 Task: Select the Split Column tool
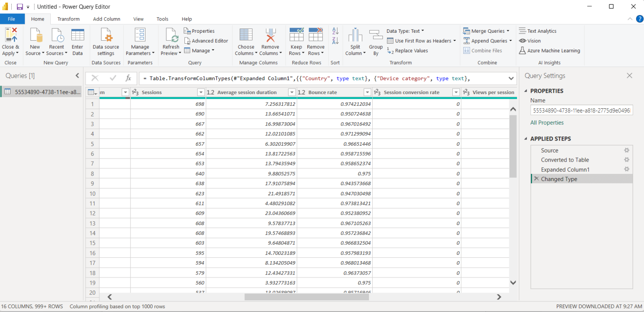tap(355, 41)
